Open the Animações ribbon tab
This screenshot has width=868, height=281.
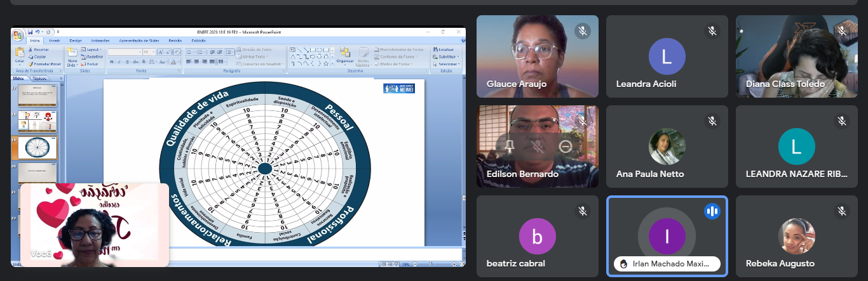[x=100, y=41]
